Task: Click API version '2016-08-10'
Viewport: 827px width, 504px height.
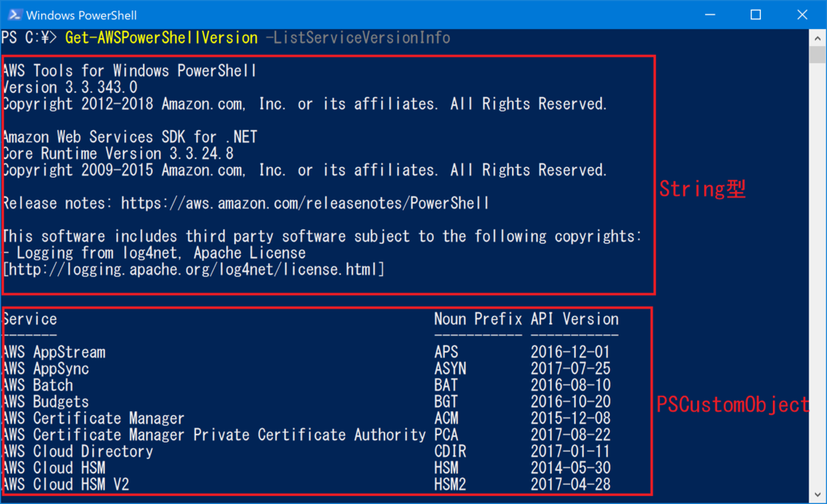Action: click(570, 384)
